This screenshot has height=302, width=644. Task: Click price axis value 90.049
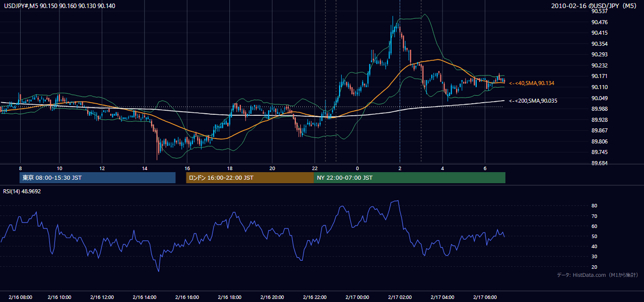[599, 98]
